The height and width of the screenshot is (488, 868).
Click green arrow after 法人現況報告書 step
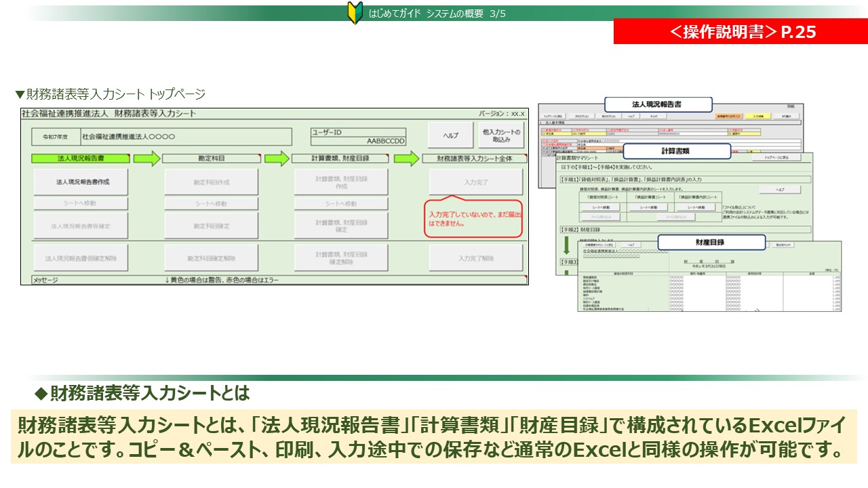[146, 159]
